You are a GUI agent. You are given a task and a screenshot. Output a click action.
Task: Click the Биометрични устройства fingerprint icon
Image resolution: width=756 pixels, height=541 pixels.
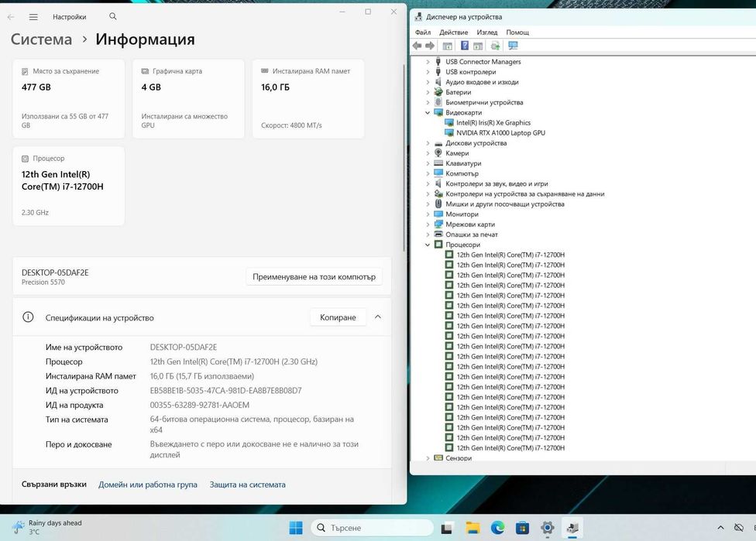438,102
